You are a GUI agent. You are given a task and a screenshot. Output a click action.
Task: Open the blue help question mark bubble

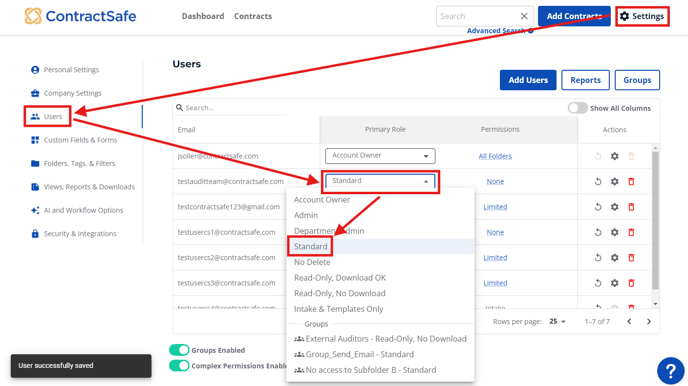[x=670, y=371]
